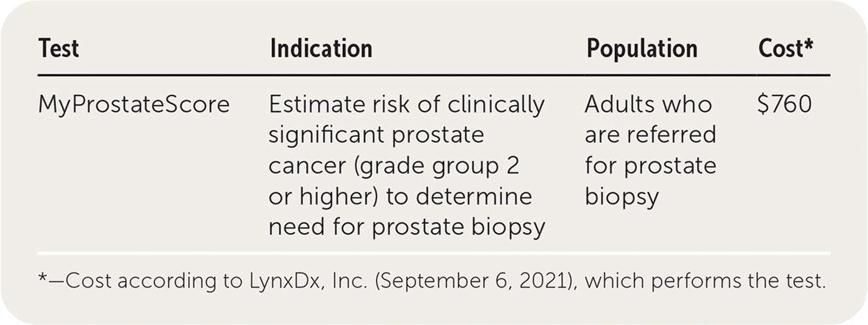868x325 pixels.
Task: Click "need for prostate biopsy" text
Action: [406, 226]
